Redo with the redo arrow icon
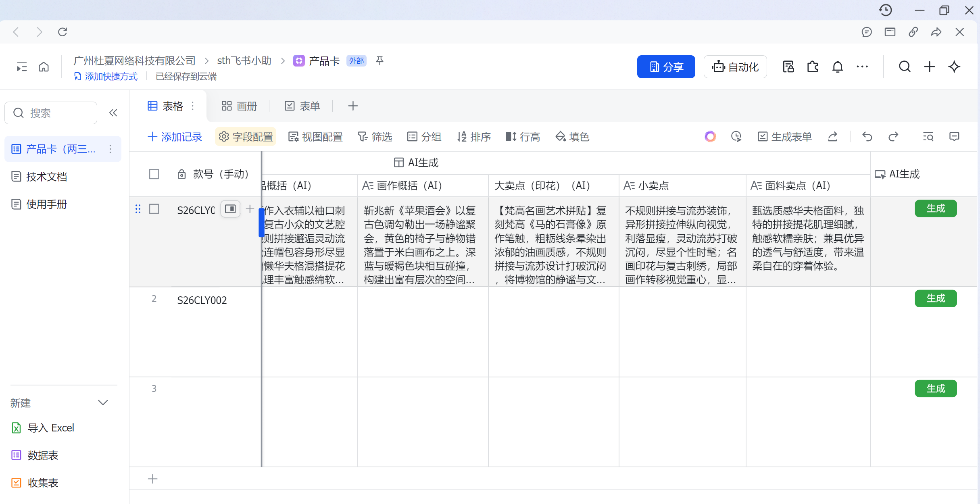980x504 pixels. [x=894, y=136]
